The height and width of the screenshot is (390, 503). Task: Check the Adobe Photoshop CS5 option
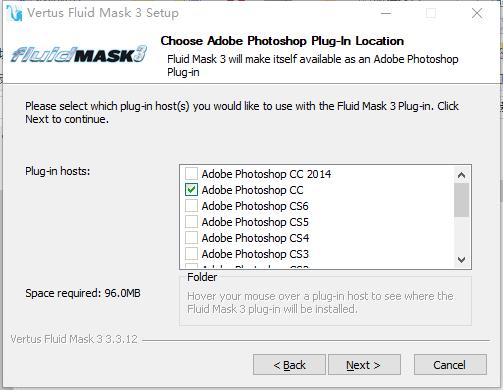point(191,221)
